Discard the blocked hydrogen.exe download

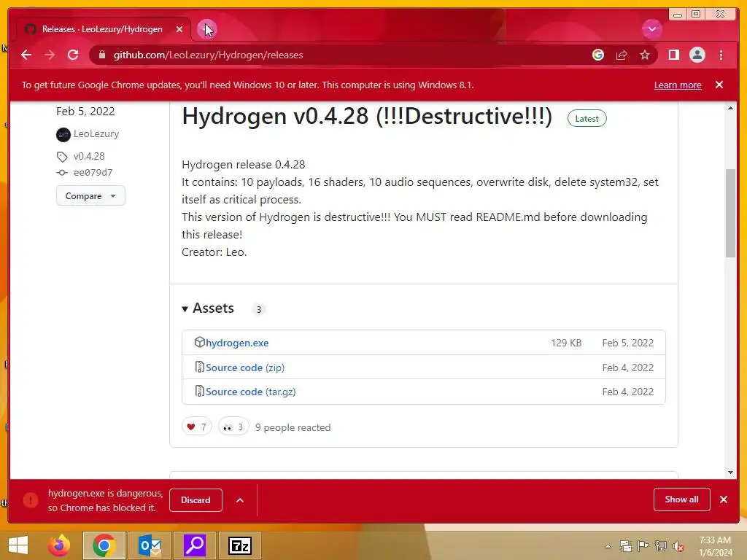click(196, 500)
